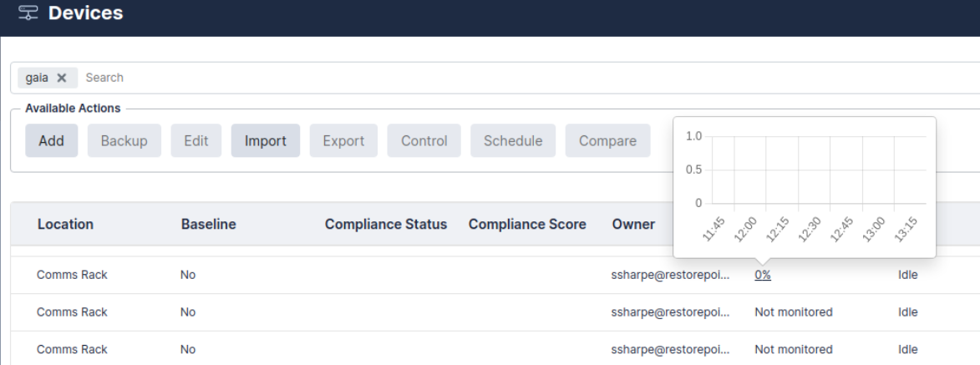The height and width of the screenshot is (365, 980).
Task: Sort by the Location column header
Action: (65, 224)
